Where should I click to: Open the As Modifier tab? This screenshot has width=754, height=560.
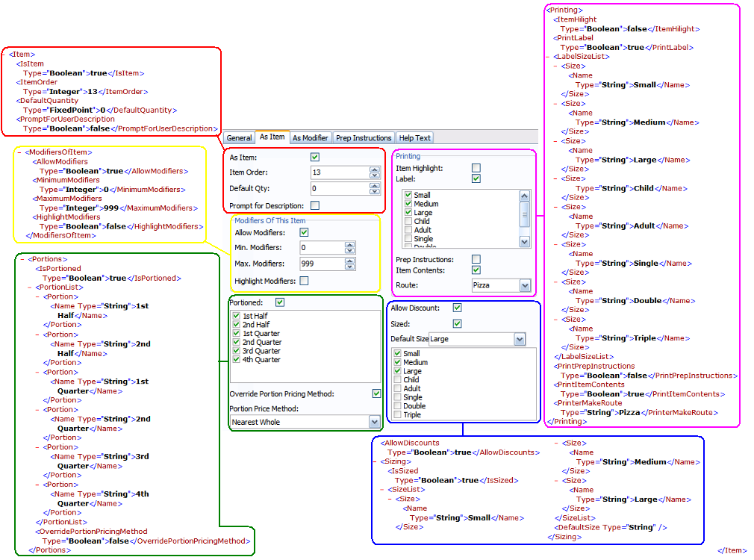(310, 138)
